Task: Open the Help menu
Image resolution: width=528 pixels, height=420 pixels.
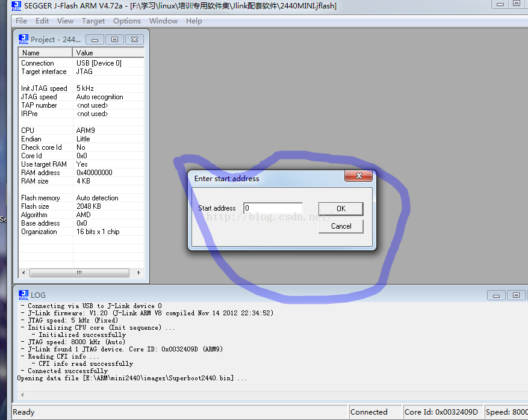Action: tap(194, 21)
